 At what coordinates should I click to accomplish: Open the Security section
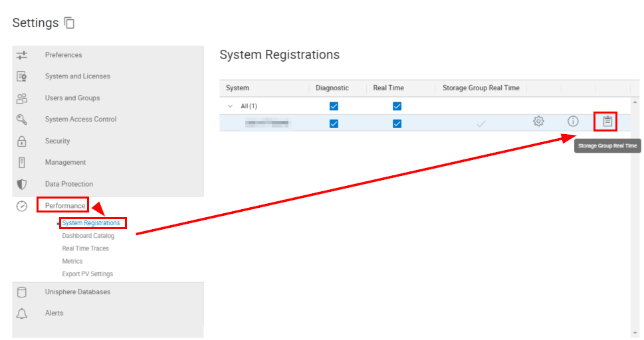58,141
